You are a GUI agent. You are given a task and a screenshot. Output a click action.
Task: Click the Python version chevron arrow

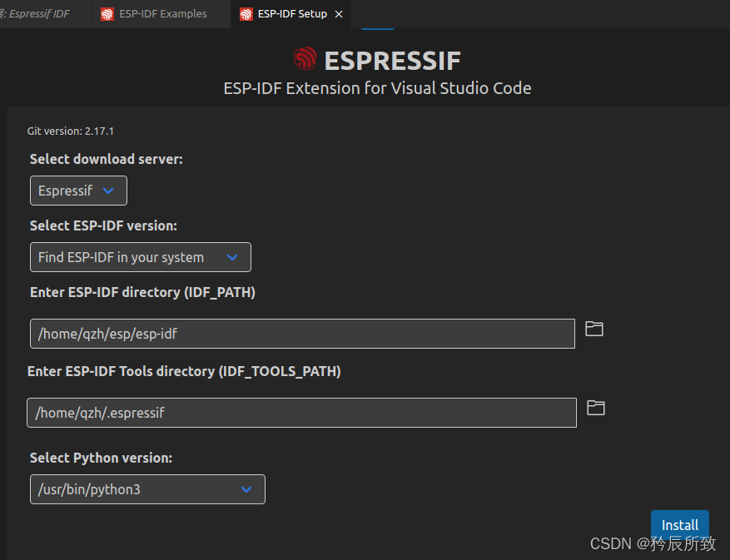(246, 489)
